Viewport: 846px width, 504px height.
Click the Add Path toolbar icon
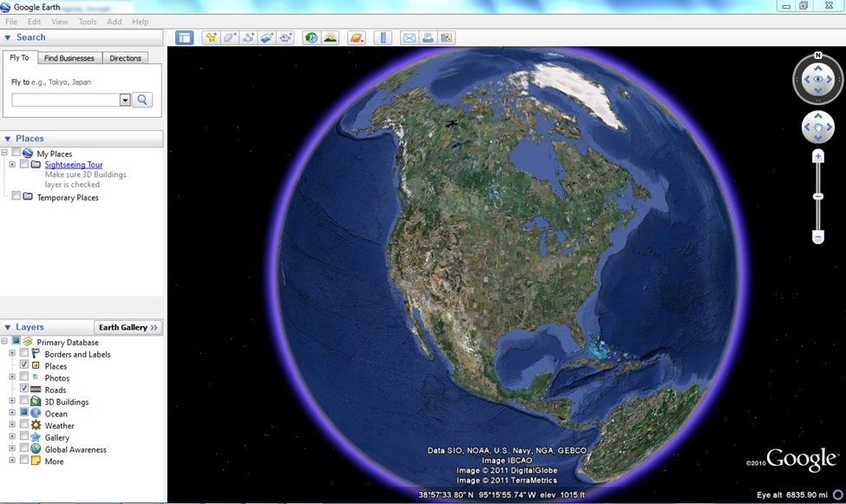click(248, 38)
